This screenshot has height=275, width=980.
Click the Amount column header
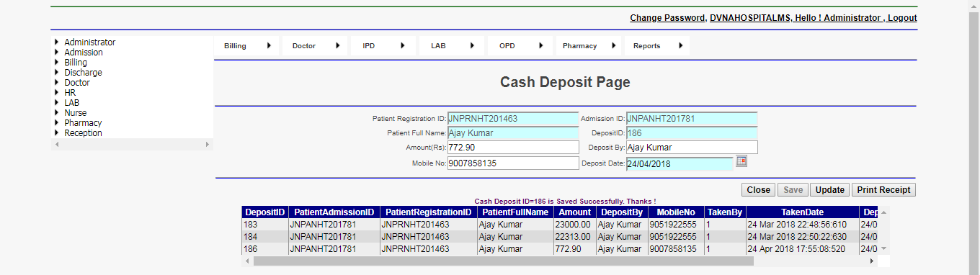coord(575,212)
